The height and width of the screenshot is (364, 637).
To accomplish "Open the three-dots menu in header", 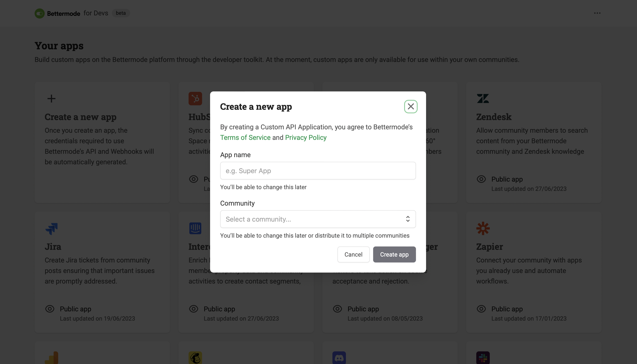I will tap(597, 13).
